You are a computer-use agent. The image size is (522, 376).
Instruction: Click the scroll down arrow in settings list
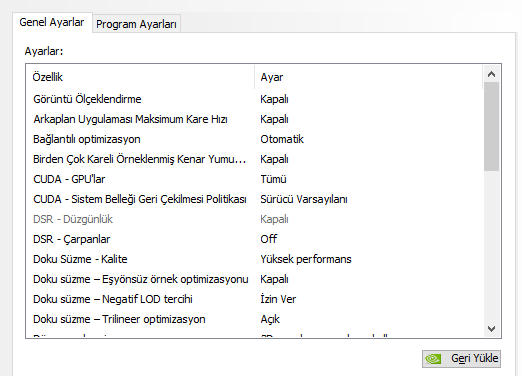pos(491,329)
